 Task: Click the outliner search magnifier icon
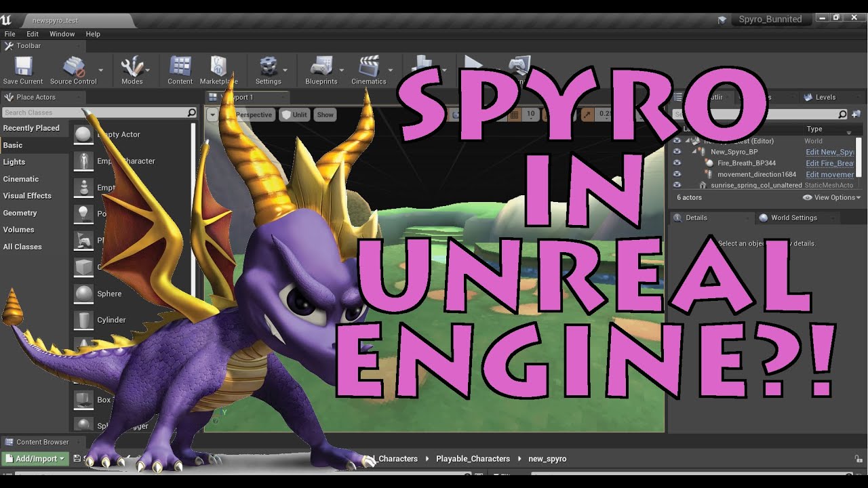coord(842,115)
